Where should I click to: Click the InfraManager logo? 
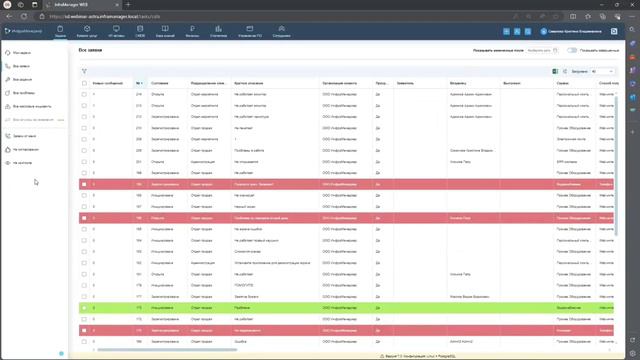pos(23,31)
